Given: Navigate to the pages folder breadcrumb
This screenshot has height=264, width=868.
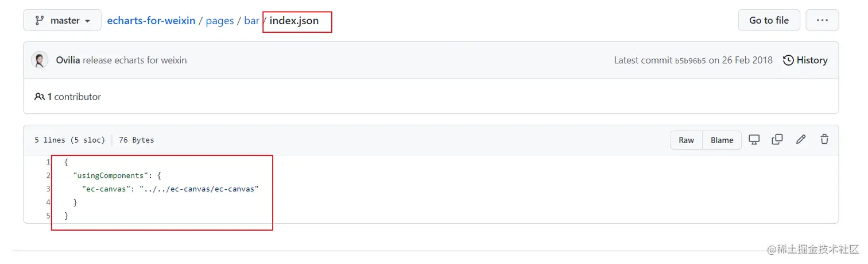Looking at the screenshot, I should coord(219,21).
